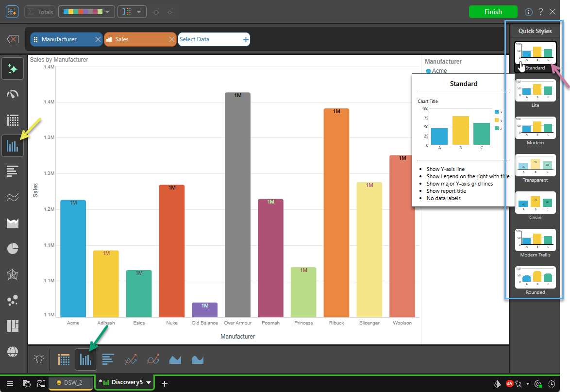The image size is (570, 392).
Task: Select the pie chart type in sidebar
Action: tap(13, 249)
